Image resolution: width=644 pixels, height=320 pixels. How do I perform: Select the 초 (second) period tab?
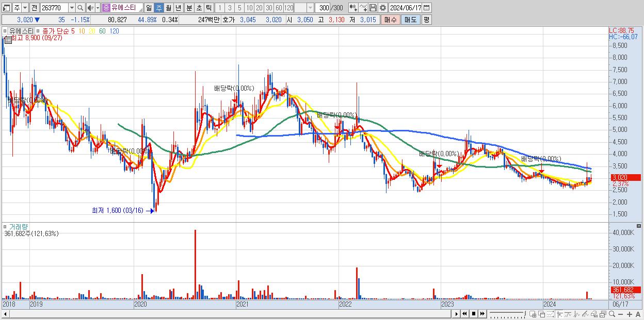point(199,8)
